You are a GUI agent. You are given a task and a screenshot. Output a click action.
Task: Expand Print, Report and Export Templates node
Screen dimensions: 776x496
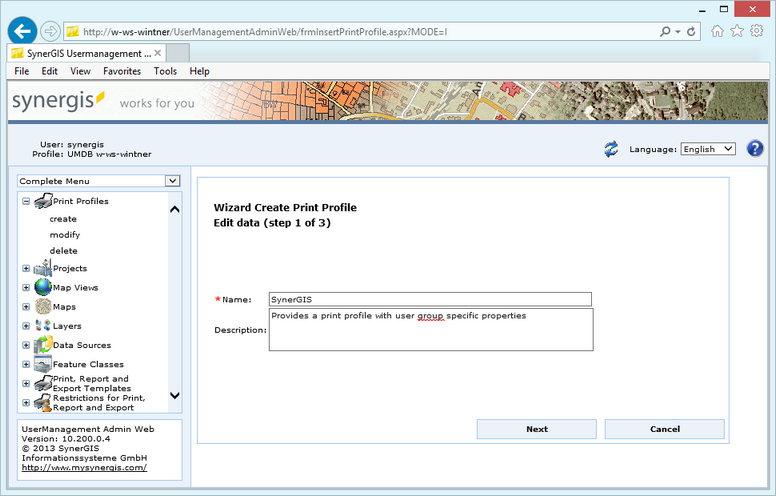26,383
